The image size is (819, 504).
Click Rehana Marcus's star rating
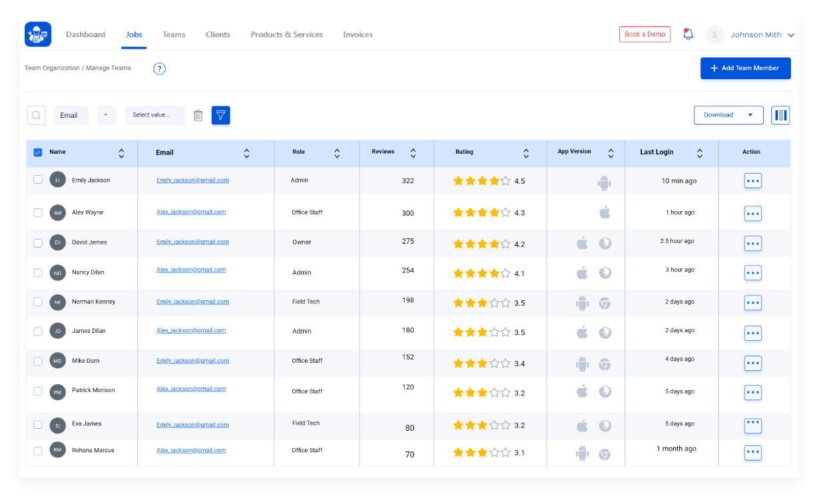[481, 453]
